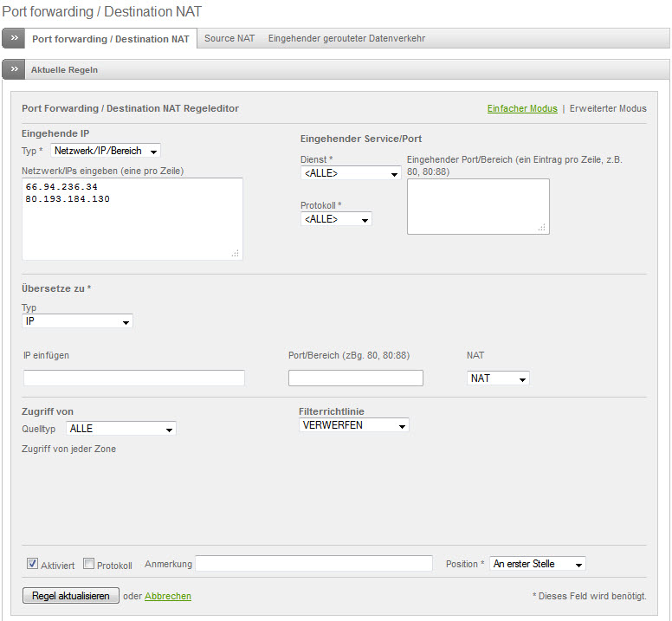This screenshot has width=672, height=621.
Task: Click the Regel aktualisieren button
Action: point(70,596)
